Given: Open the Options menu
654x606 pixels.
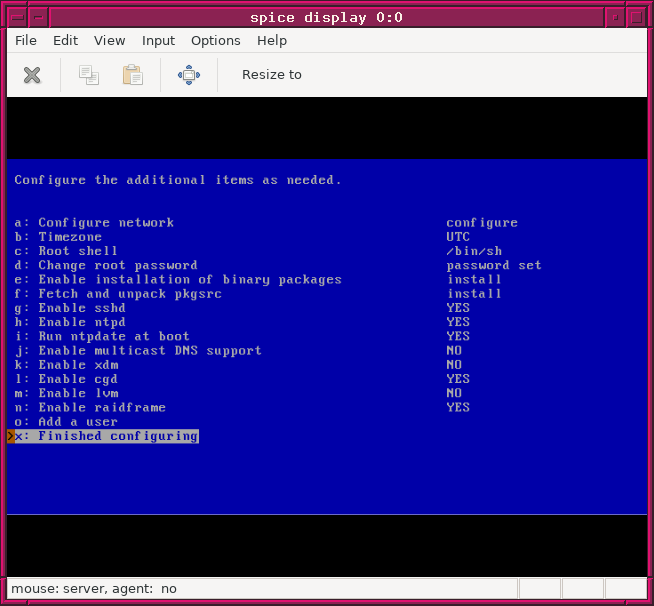Looking at the screenshot, I should [x=216, y=41].
